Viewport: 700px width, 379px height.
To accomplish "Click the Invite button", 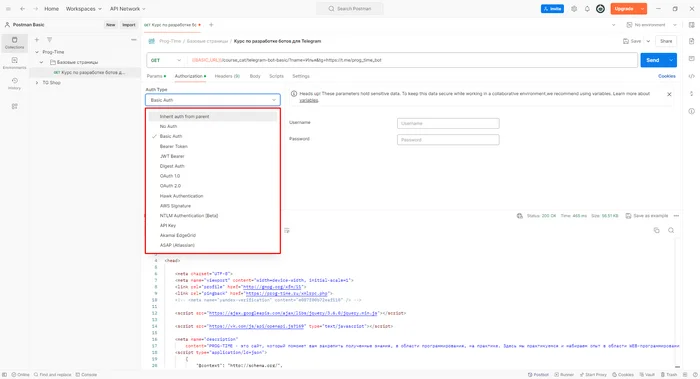I will [552, 9].
